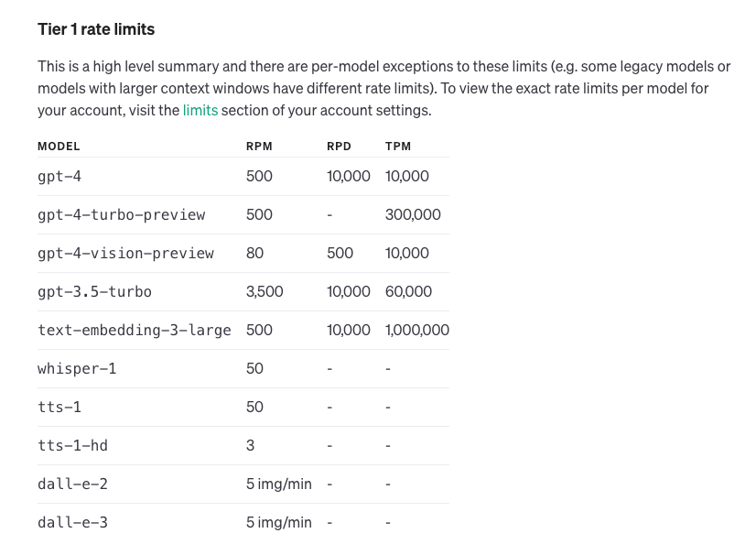Click the dall-e-2 model name
Screen dimensions: 756x555
(72, 484)
